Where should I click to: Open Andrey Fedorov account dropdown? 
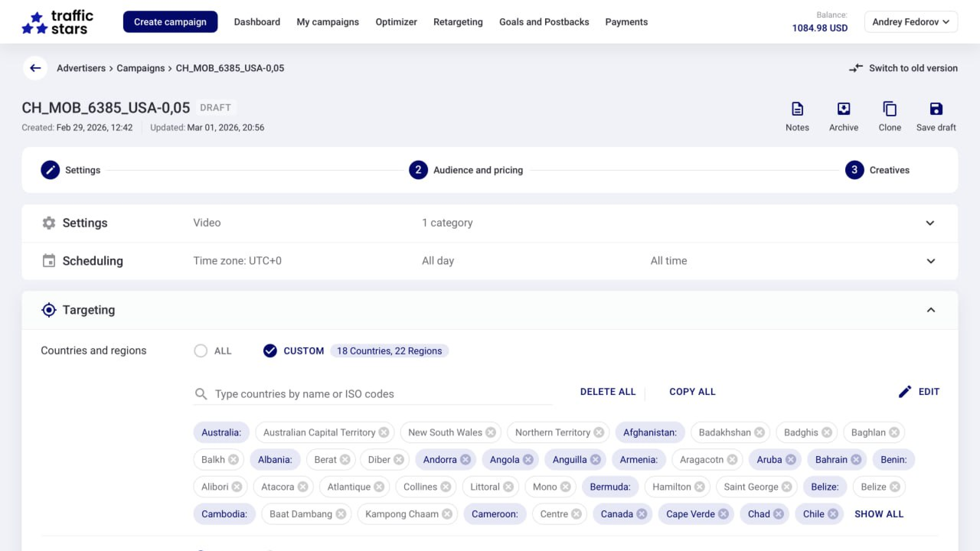[911, 22]
